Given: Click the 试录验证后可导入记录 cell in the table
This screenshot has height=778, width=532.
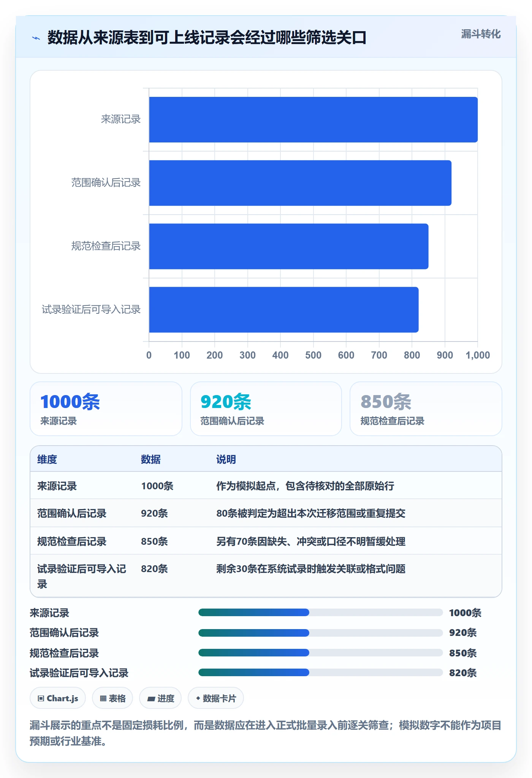Looking at the screenshot, I should pos(82,576).
